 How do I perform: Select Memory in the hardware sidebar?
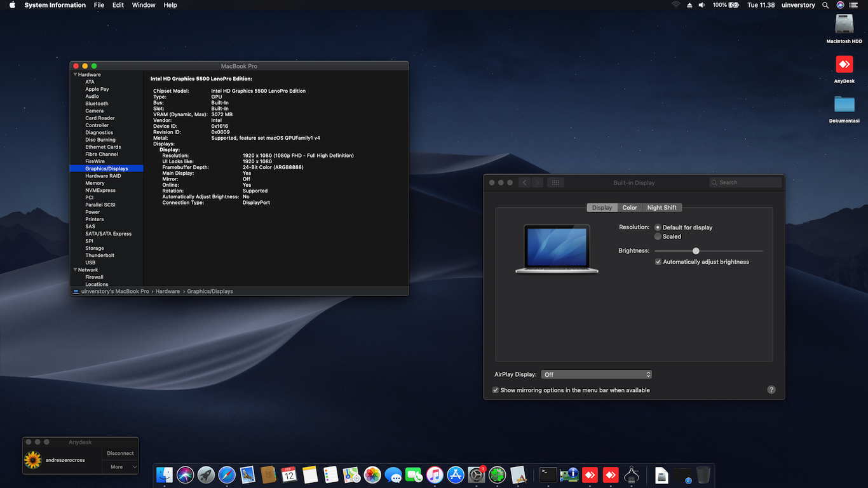tap(95, 183)
